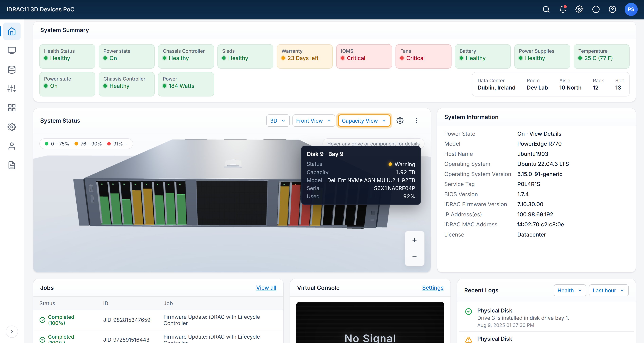Open System Status settings gear
644x343 pixels.
tap(400, 121)
